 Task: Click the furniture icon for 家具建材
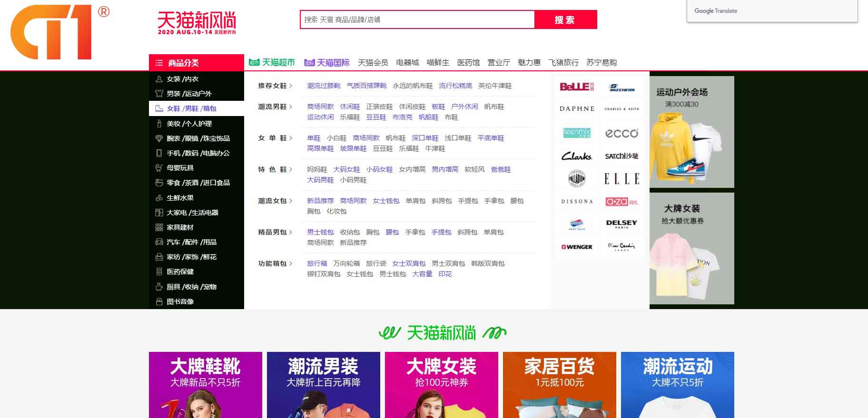(159, 227)
